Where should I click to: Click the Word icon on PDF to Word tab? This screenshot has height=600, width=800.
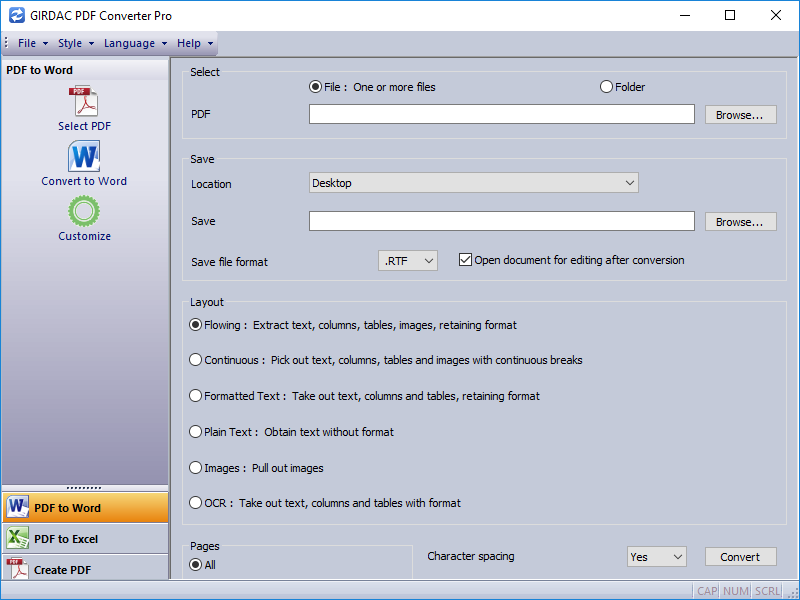point(17,507)
